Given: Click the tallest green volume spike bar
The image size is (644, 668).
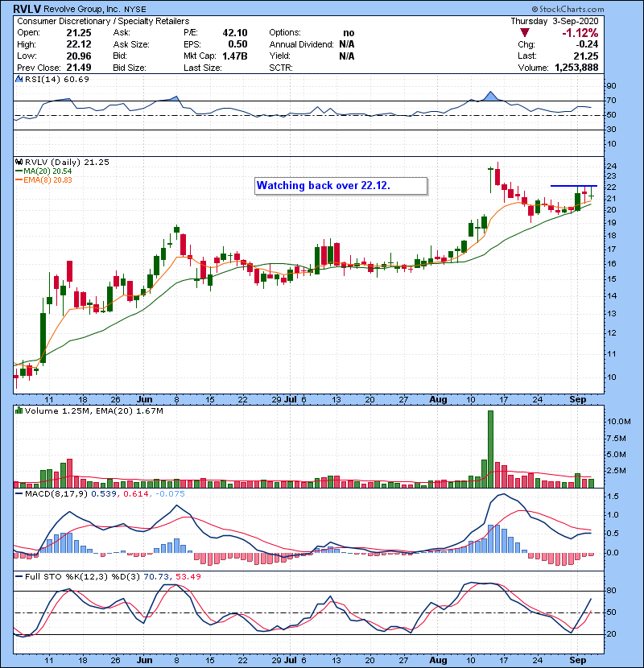Looking at the screenshot, I should click(x=490, y=449).
